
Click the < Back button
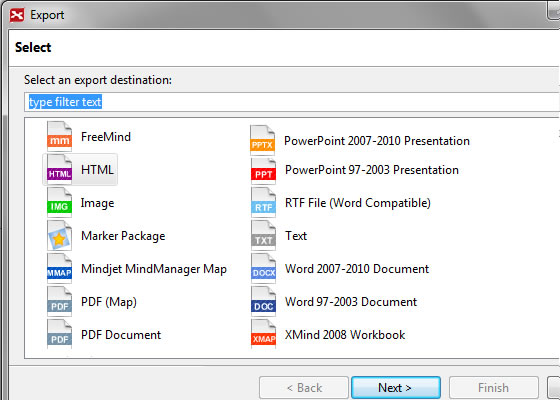click(304, 388)
